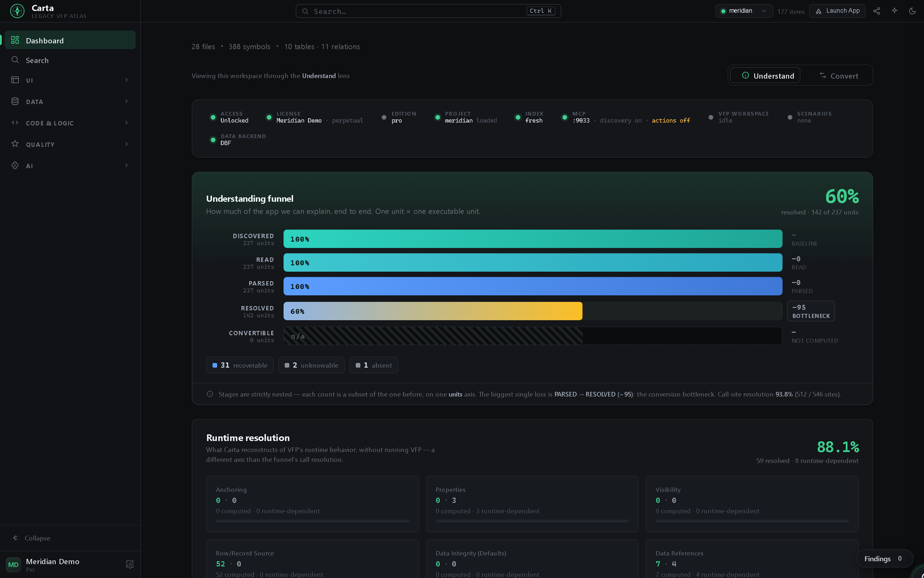This screenshot has height=578, width=924.
Task: Toggle the 31 recoverable filter chip
Action: click(x=240, y=365)
